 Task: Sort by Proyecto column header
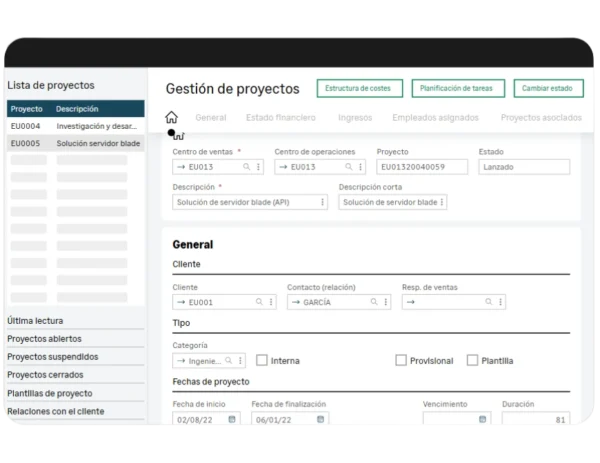(x=26, y=109)
